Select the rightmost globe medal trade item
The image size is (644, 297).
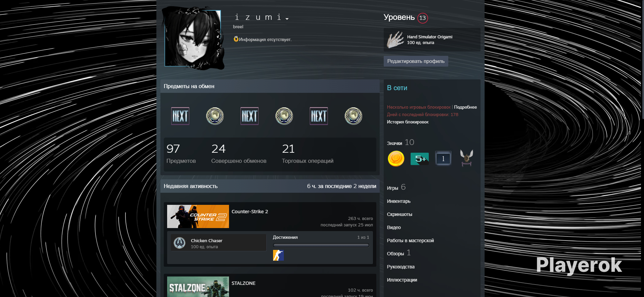(x=353, y=116)
